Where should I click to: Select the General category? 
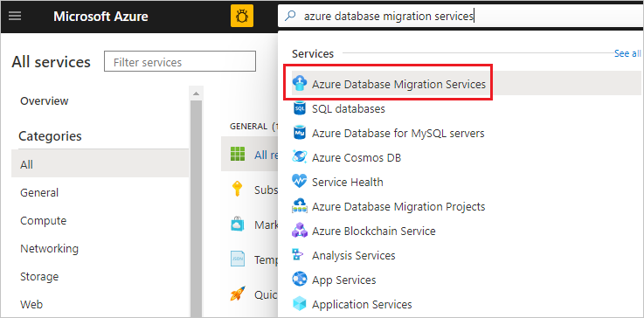pos(39,192)
